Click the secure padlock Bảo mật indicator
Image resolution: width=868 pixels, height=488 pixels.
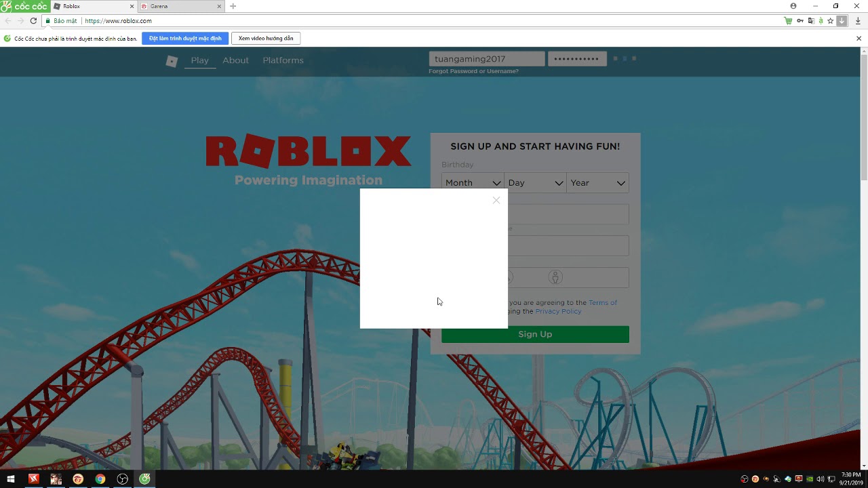tap(61, 21)
